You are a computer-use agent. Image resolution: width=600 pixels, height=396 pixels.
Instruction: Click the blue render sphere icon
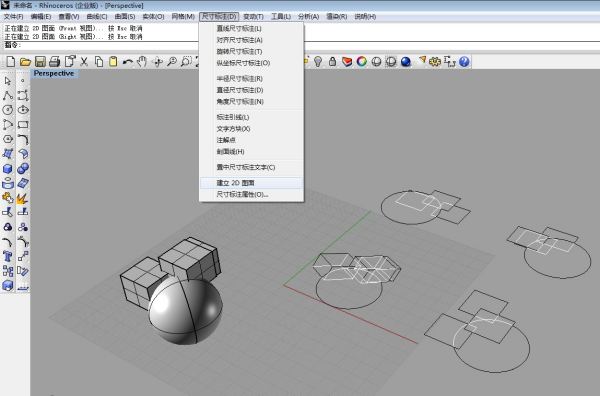coord(406,62)
